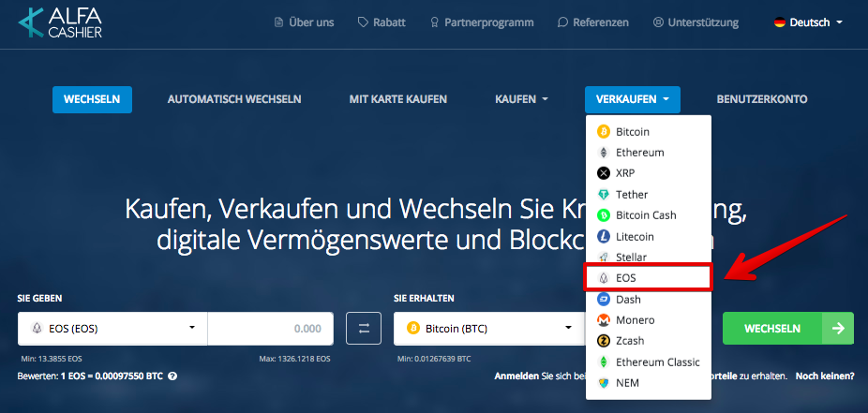Click the Ethereum Classic green icon
This screenshot has width=868, height=413.
click(x=603, y=362)
